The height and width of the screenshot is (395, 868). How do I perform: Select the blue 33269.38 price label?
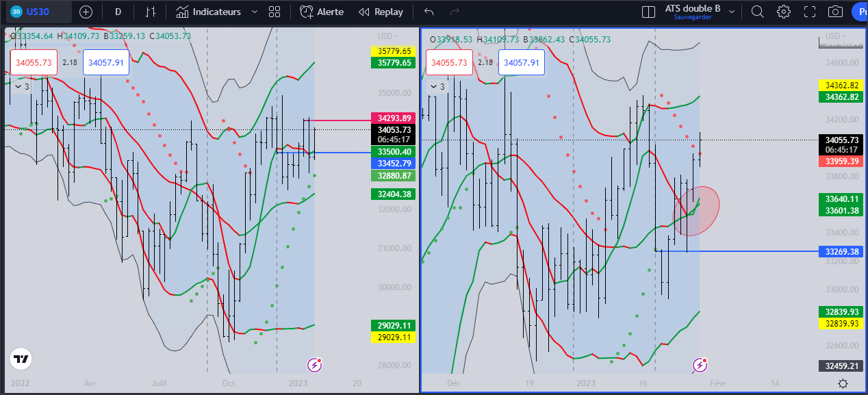(x=841, y=251)
